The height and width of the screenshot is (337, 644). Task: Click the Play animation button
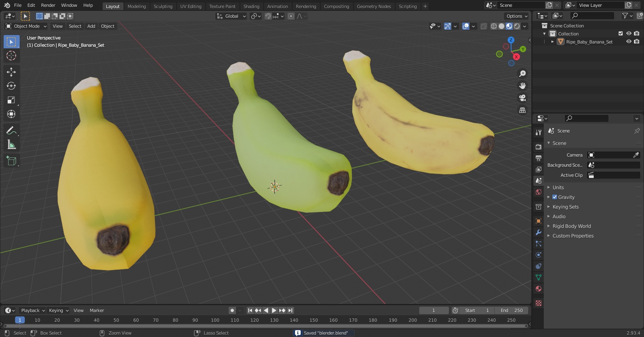point(274,310)
